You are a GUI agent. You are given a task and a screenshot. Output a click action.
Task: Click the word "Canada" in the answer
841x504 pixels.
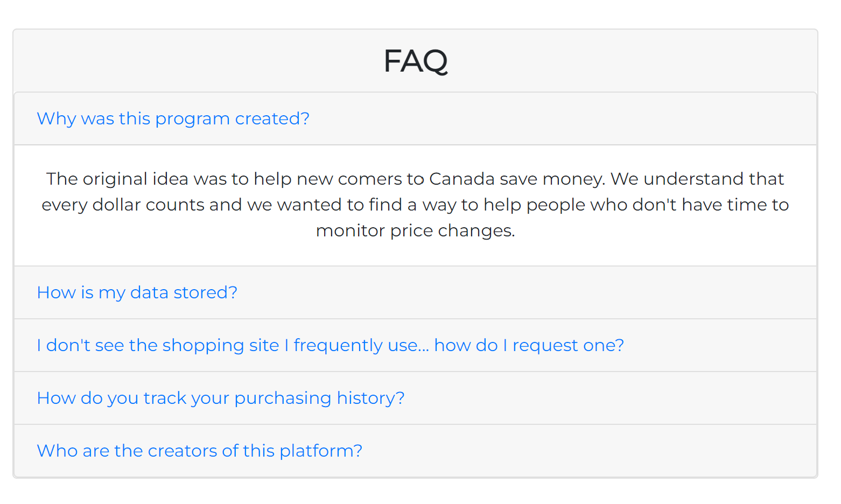461,179
